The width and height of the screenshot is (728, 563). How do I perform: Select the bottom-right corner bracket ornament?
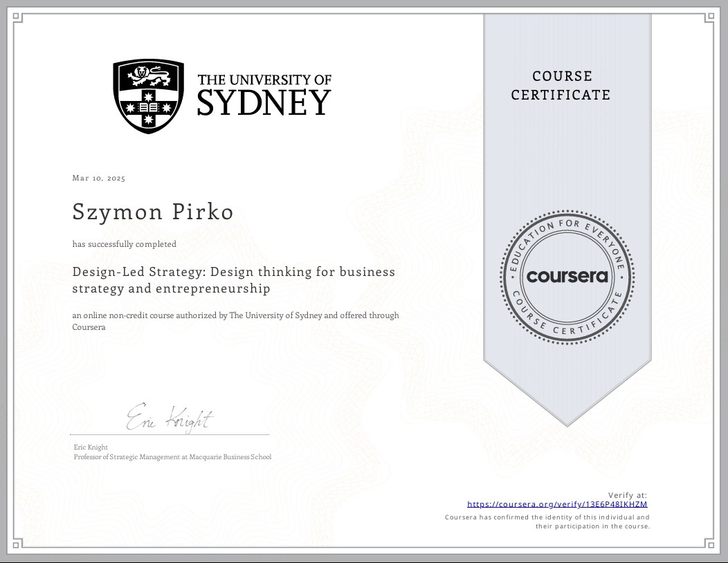point(710,545)
